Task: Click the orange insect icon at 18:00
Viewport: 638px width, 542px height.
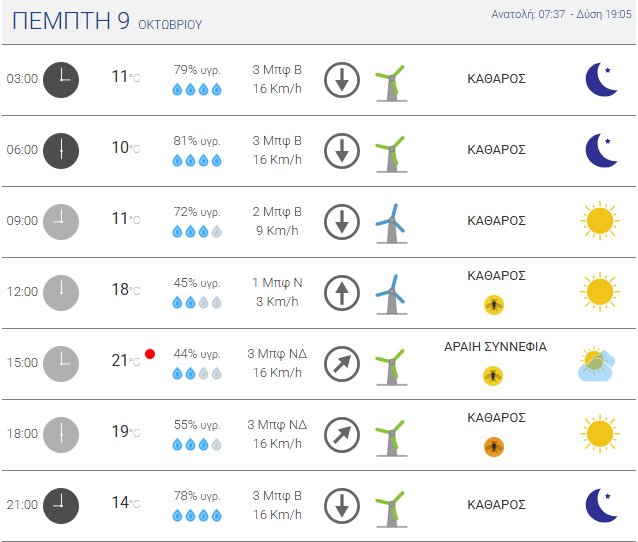Action: click(493, 446)
